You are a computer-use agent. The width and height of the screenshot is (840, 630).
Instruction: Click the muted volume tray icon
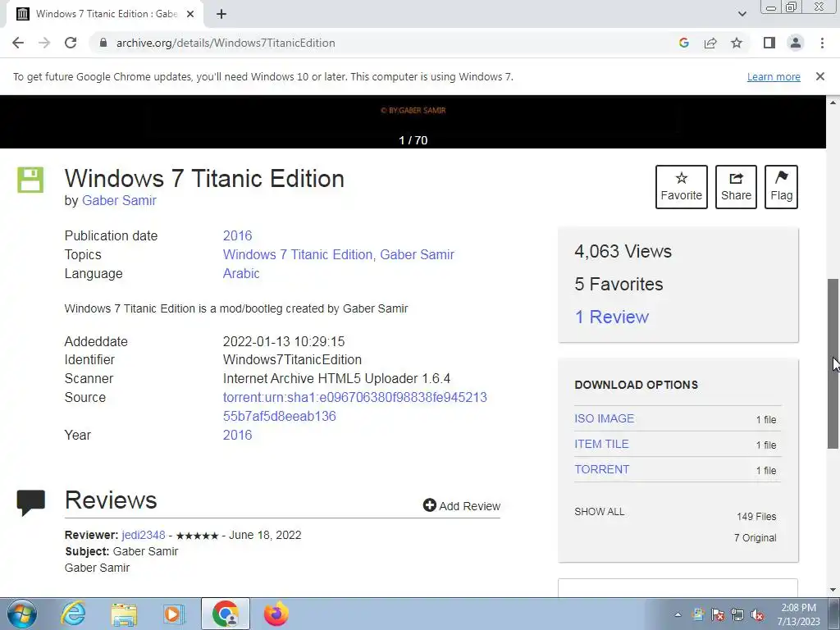pos(757,615)
